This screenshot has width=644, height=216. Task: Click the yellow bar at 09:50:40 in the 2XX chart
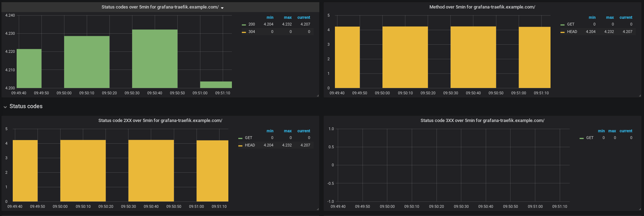coord(151,171)
